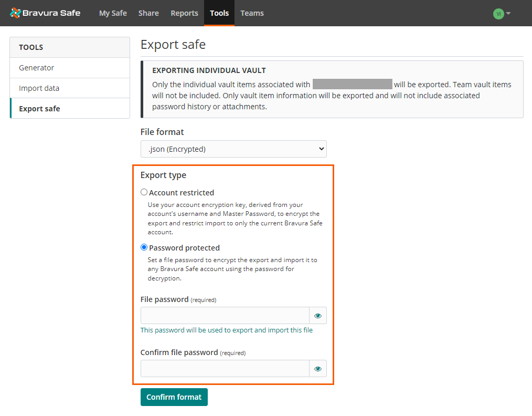Viewport: 532px width, 416px height.
Task: Select the Tools navigation tab
Action: 219,13
